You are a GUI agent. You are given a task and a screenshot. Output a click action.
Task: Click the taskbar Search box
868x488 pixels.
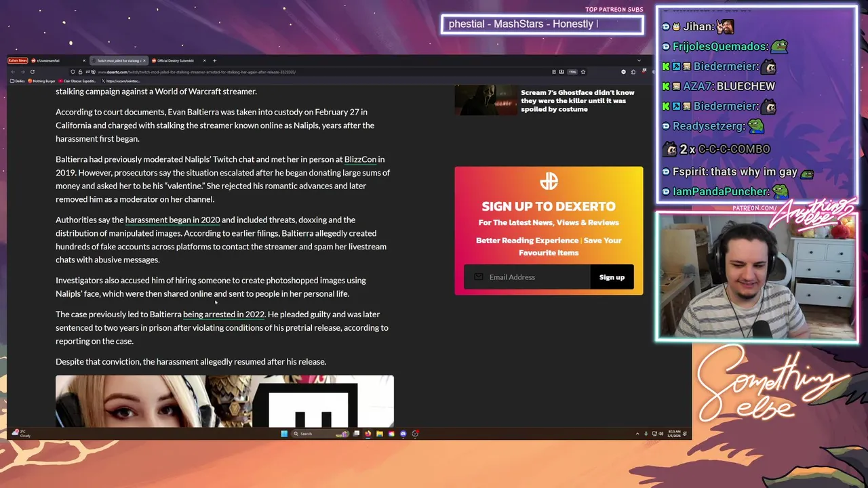pos(321,434)
